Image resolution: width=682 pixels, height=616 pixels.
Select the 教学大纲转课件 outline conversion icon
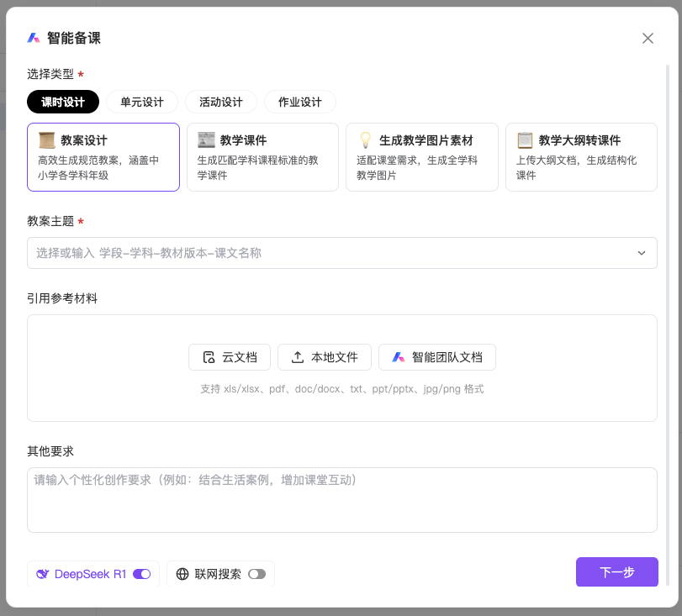coord(524,140)
